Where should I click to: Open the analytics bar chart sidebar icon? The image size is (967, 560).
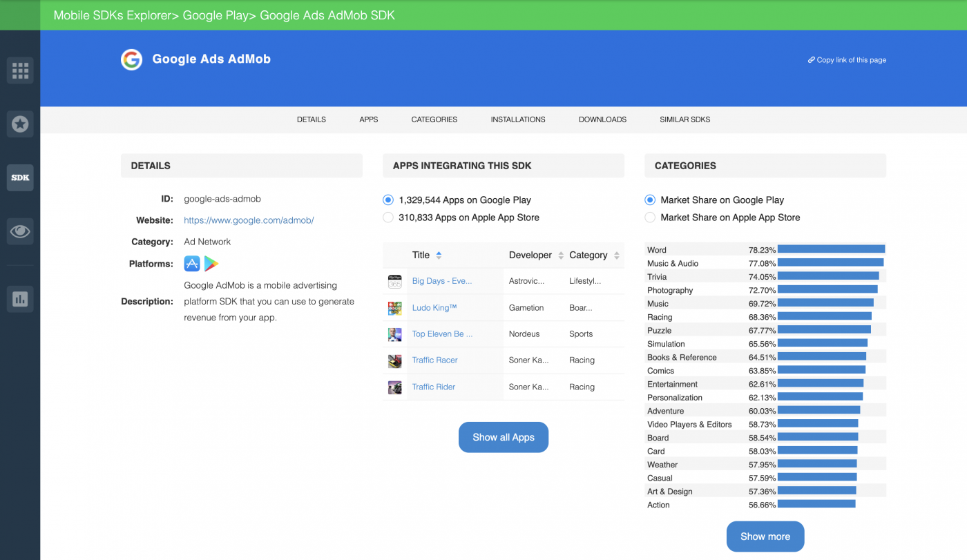(20, 298)
